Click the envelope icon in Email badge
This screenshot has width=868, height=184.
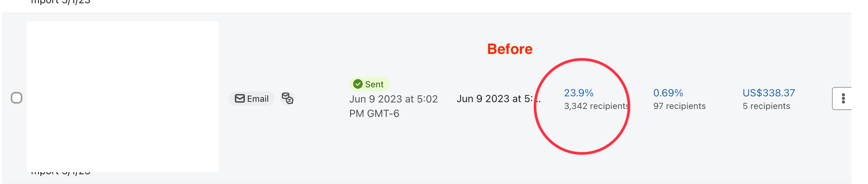point(240,98)
